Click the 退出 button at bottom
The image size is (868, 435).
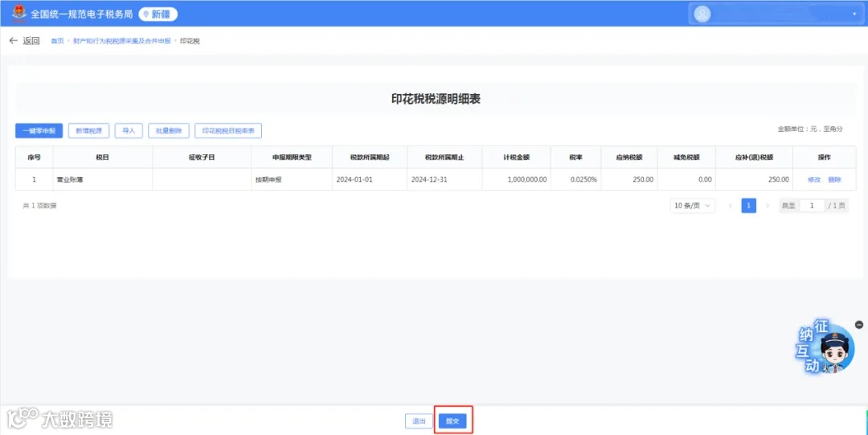pos(419,421)
